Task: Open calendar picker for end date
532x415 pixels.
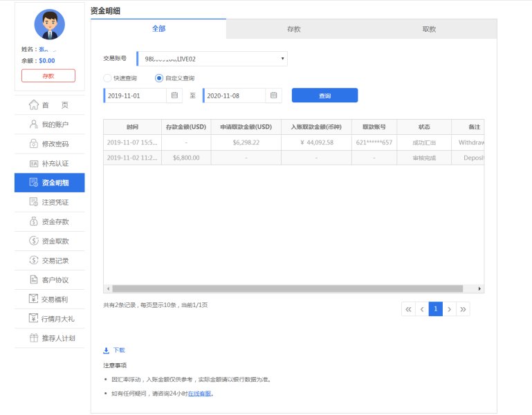Action: [x=273, y=95]
